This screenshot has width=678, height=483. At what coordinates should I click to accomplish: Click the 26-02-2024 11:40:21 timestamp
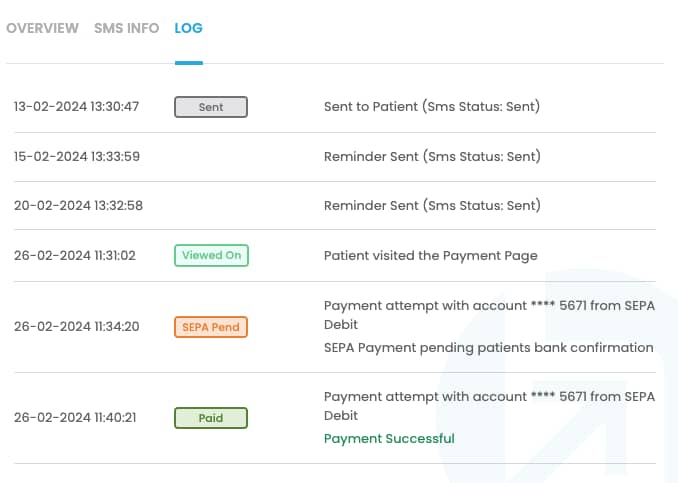point(75,418)
